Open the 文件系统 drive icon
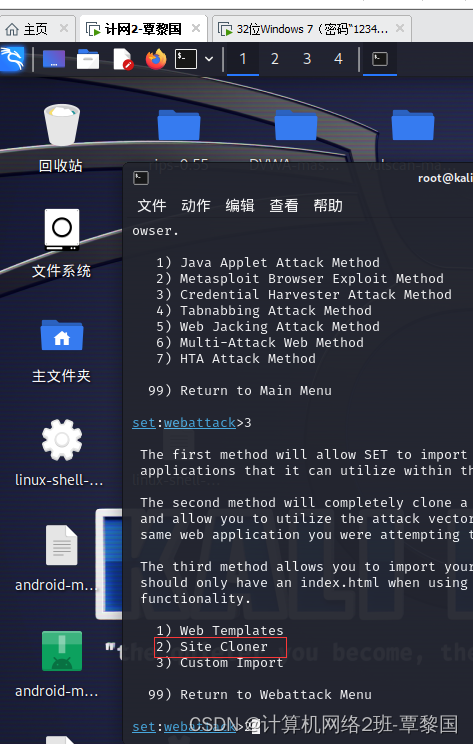The width and height of the screenshot is (473, 744). click(x=61, y=244)
